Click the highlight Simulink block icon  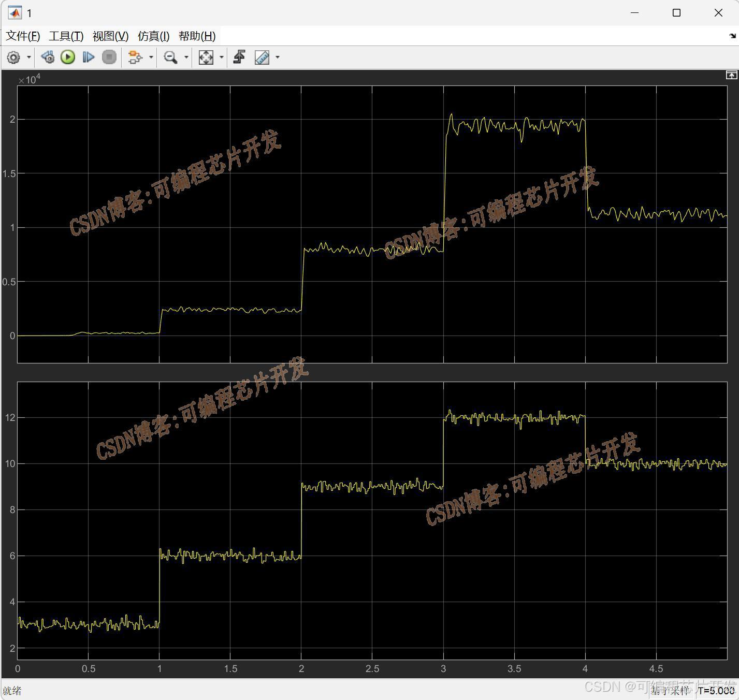(135, 57)
